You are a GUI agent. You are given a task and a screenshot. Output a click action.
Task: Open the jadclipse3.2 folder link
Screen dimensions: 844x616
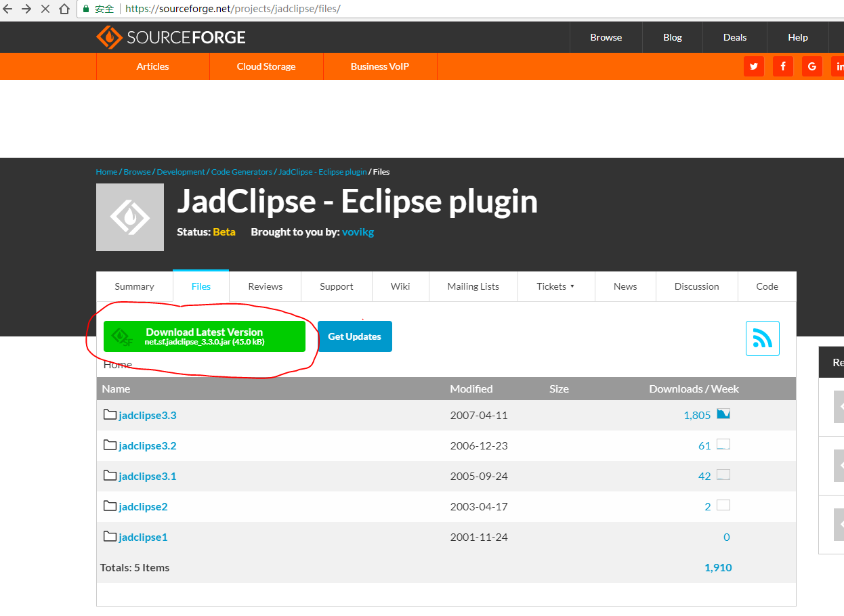click(x=148, y=445)
